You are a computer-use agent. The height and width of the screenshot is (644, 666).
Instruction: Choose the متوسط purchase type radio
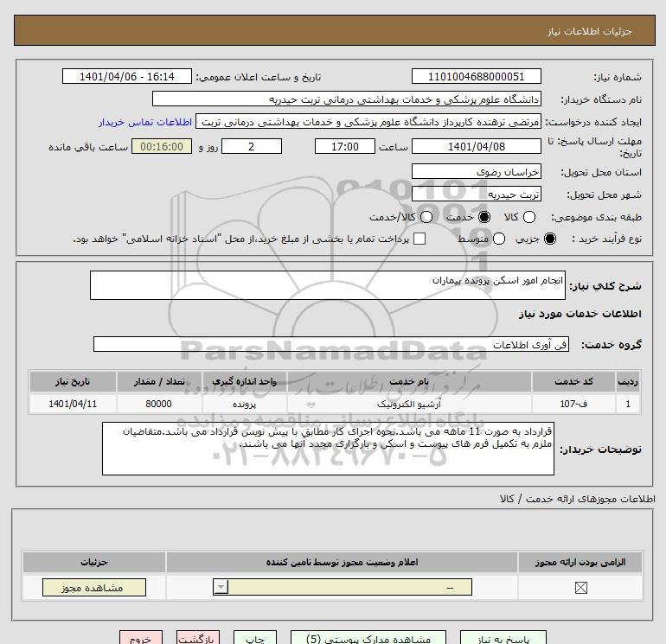pyautogui.click(x=499, y=239)
